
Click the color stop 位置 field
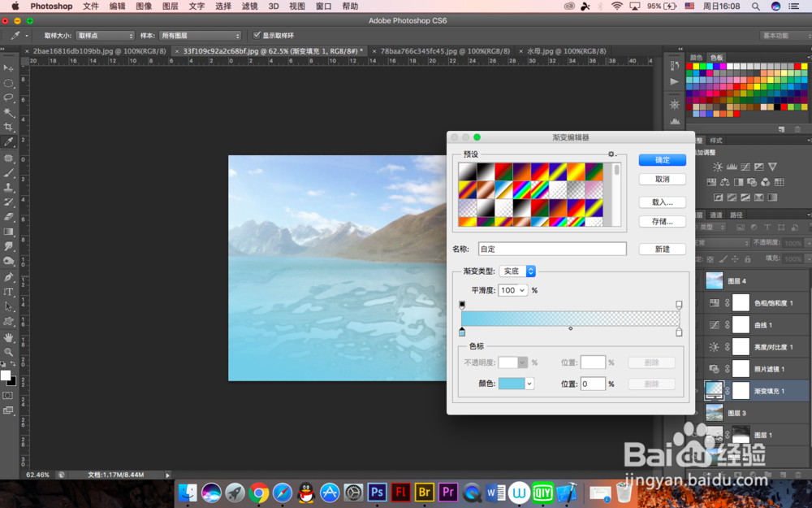tap(593, 384)
